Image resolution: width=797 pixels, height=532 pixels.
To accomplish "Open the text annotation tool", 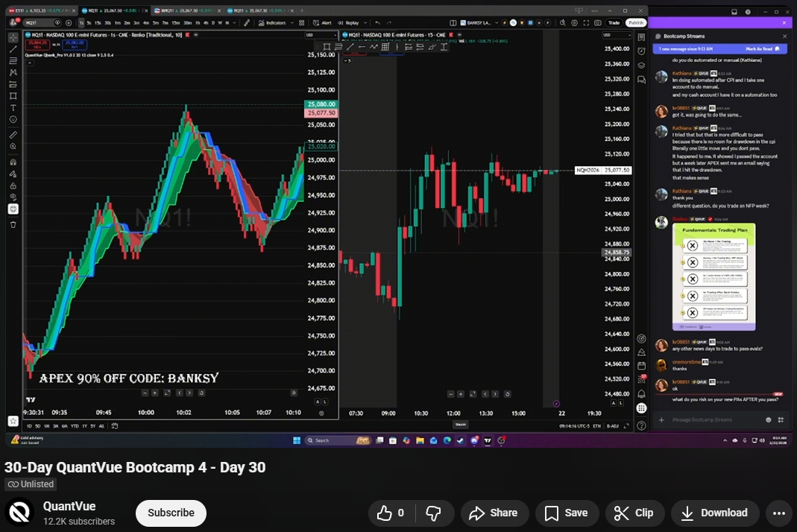I will pyautogui.click(x=13, y=108).
